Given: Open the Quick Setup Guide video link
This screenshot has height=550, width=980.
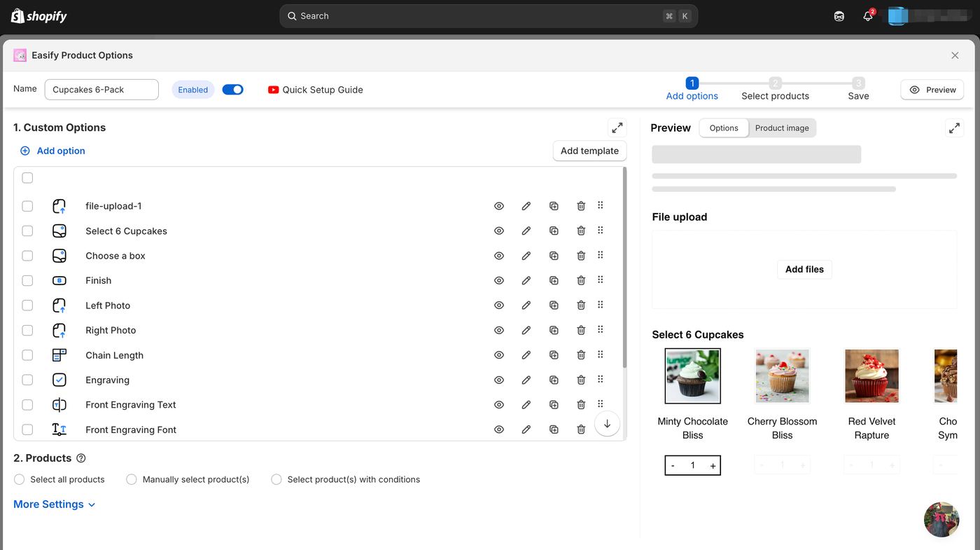Looking at the screenshot, I should click(316, 90).
